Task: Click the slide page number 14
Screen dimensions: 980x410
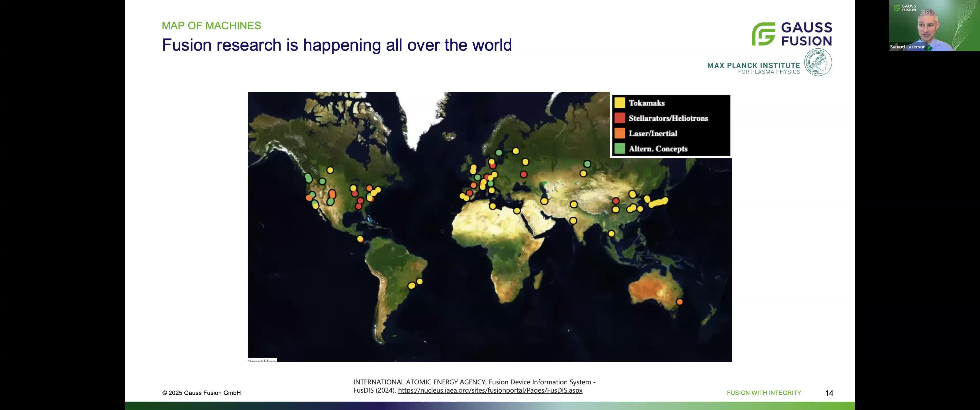Action: (x=829, y=393)
